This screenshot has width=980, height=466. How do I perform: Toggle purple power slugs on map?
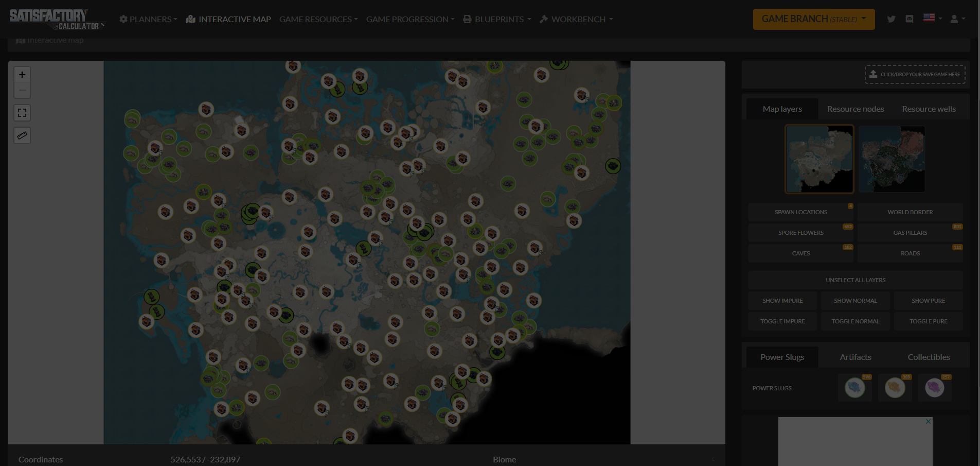point(934,388)
